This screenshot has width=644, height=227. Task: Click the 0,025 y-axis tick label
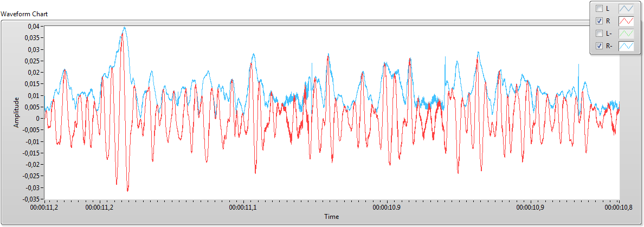tap(32, 61)
